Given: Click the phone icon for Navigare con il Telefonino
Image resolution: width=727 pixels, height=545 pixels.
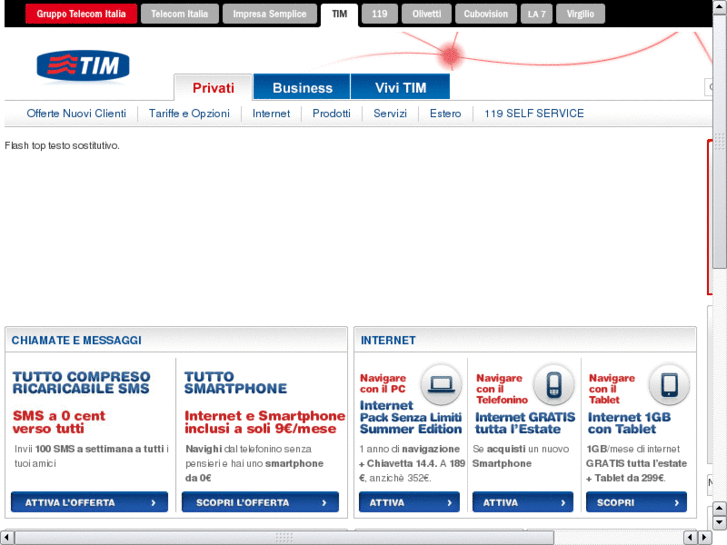Looking at the screenshot, I should pos(554,385).
